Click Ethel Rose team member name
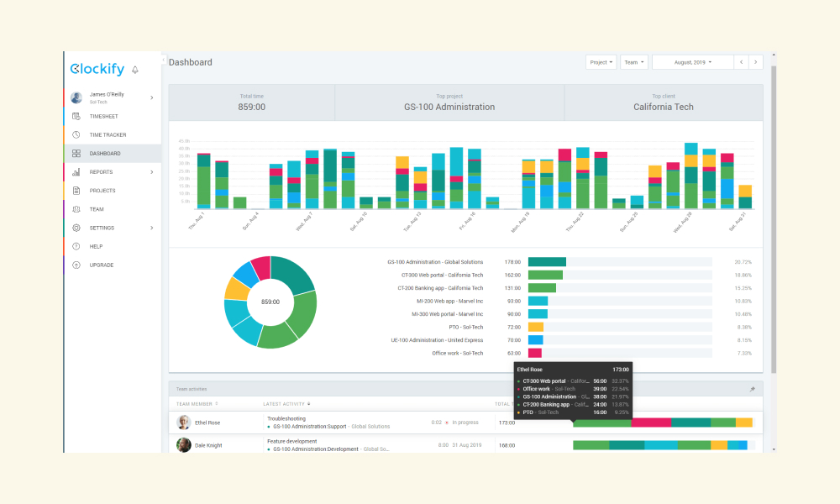The image size is (840, 504). tap(207, 423)
